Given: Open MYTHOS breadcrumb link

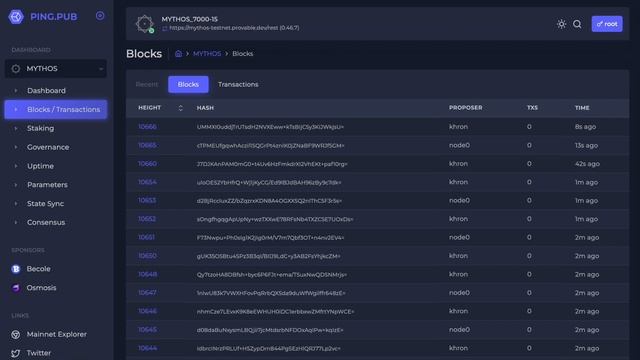Looking at the screenshot, I should click(x=207, y=53).
